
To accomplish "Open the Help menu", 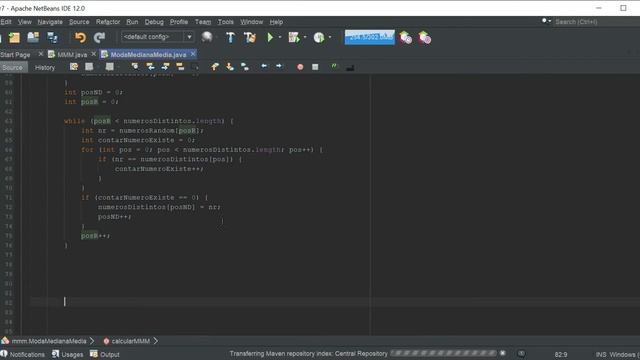I will click(x=276, y=22).
